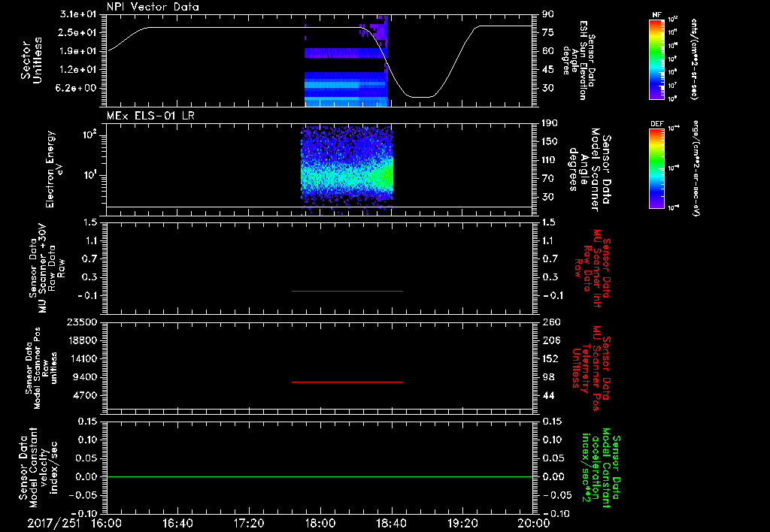Click the "16:40" time axis label

point(177,523)
